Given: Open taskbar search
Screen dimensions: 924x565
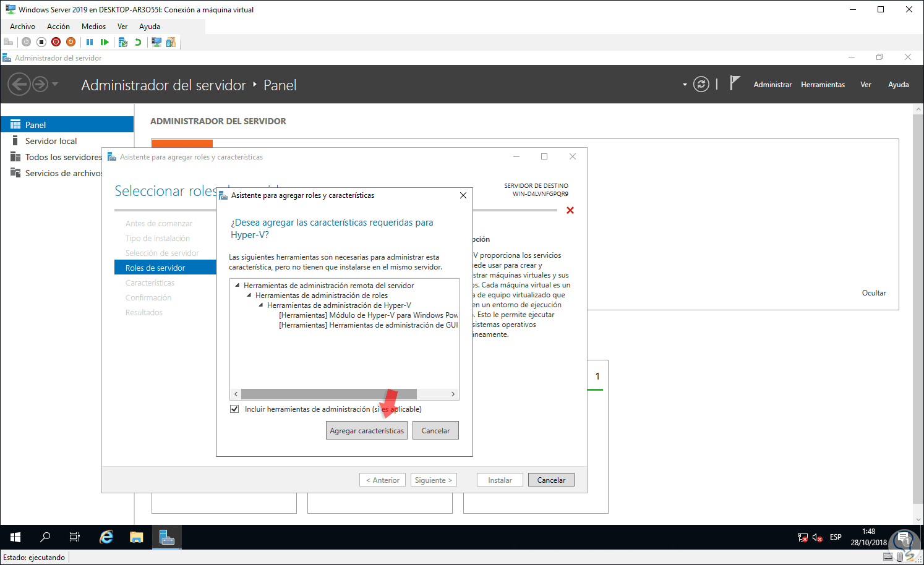Looking at the screenshot, I should click(x=45, y=537).
